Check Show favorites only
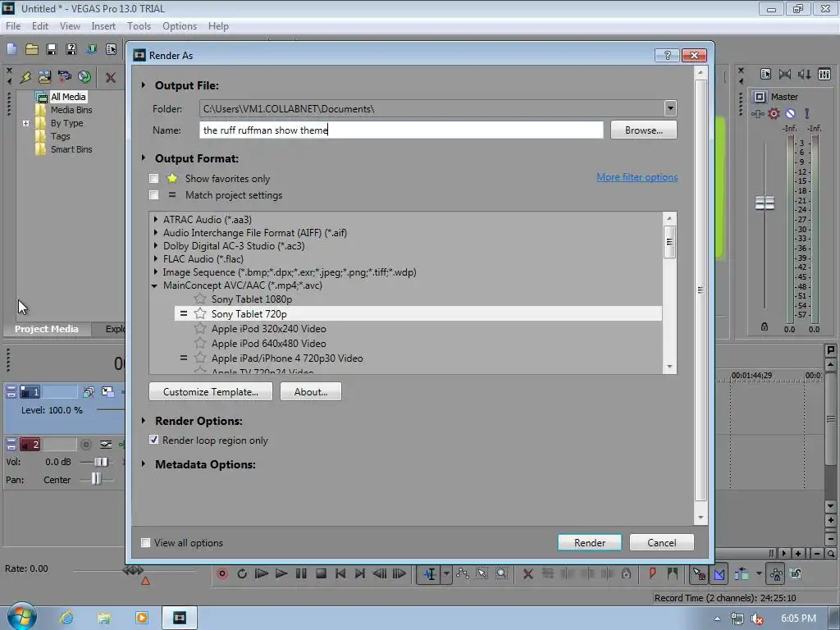The height and width of the screenshot is (630, 840). (153, 178)
